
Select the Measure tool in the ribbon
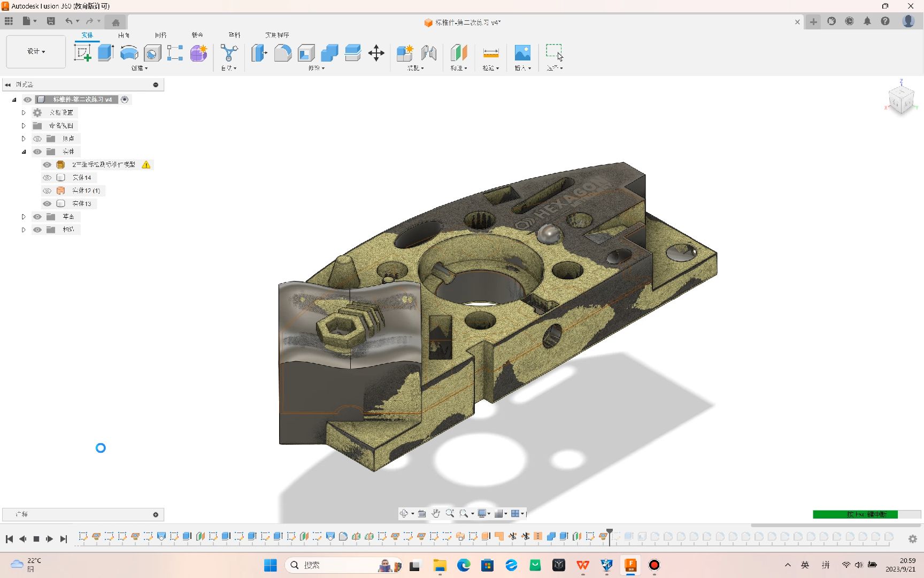point(490,54)
